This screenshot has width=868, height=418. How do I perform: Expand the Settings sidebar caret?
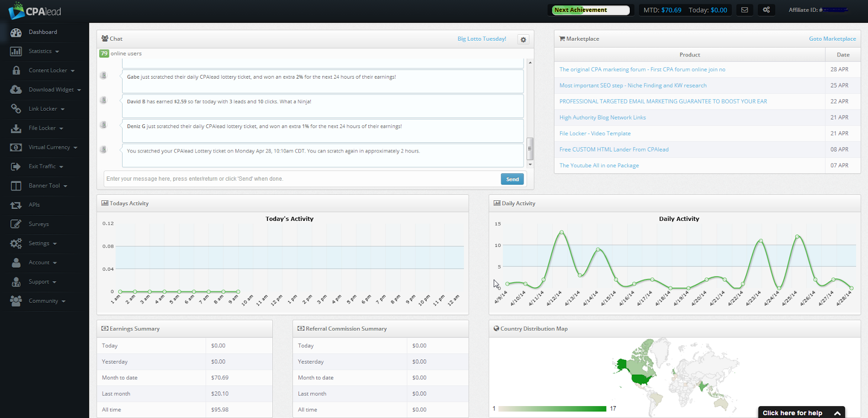pos(55,244)
